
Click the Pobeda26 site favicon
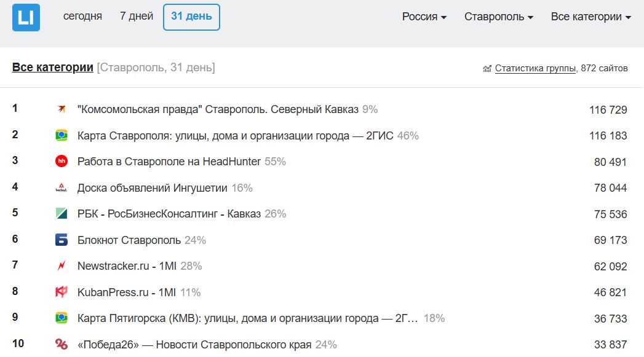pos(61,344)
